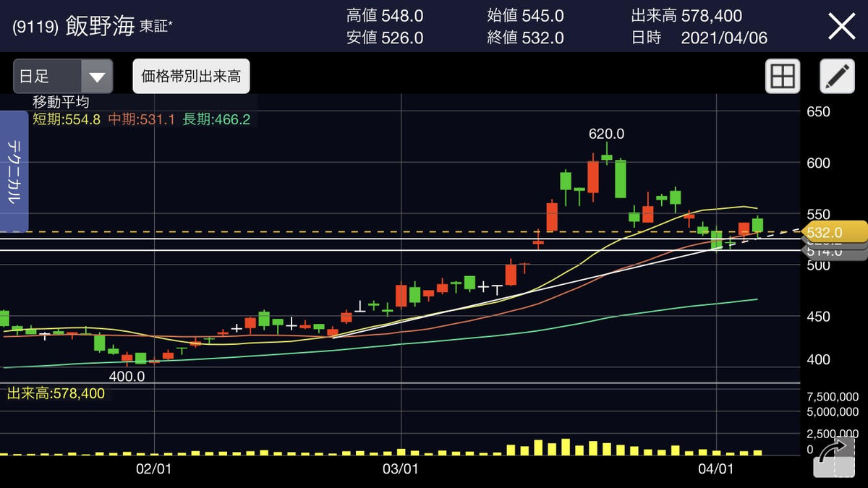This screenshot has height=488, width=868.
Task: Tap the 620.0 high price marker
Action: 606,134
